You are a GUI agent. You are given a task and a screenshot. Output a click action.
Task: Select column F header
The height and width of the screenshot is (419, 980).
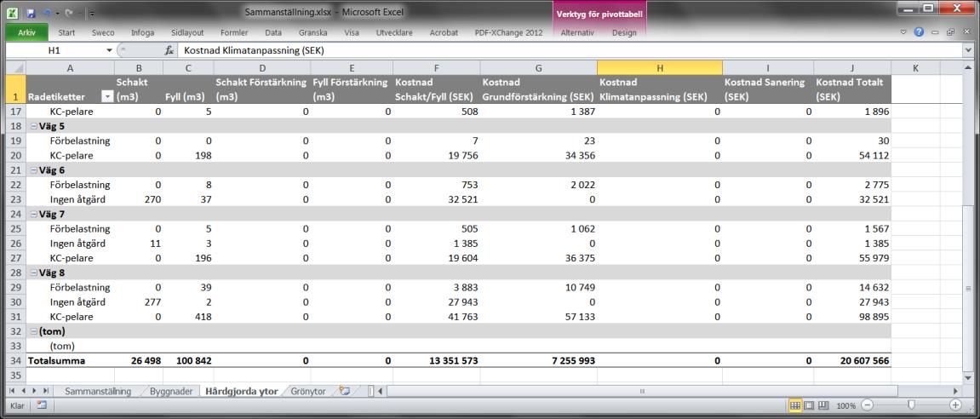point(436,68)
